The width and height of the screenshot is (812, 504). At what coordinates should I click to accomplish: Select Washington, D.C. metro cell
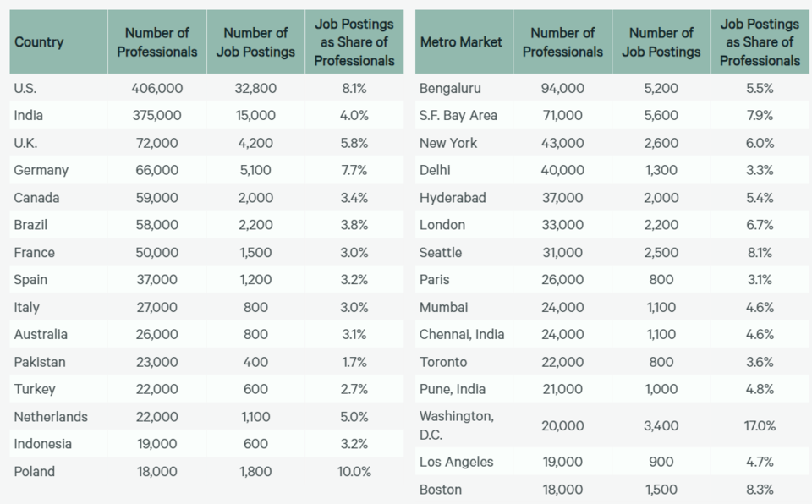pyautogui.click(x=457, y=425)
